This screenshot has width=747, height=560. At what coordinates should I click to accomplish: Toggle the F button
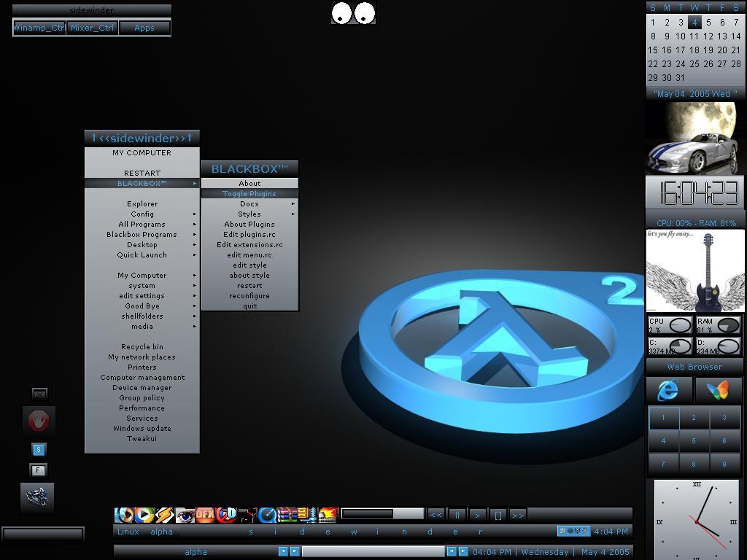coord(38,470)
